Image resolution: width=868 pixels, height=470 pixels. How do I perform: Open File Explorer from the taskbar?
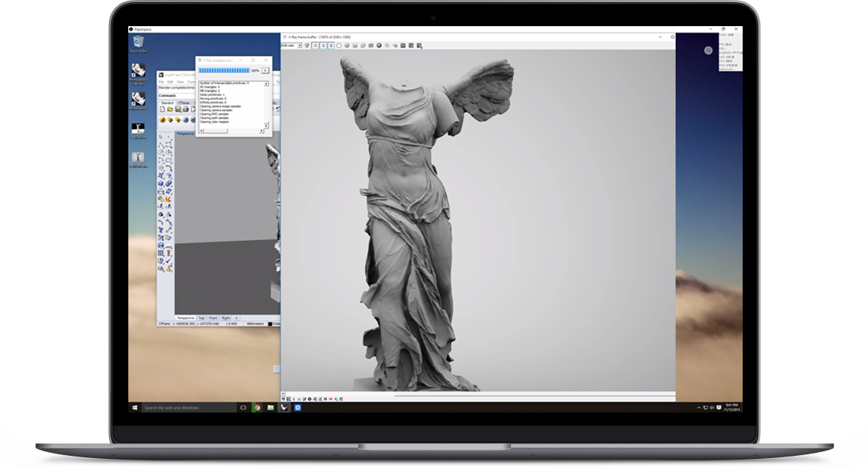coord(271,408)
